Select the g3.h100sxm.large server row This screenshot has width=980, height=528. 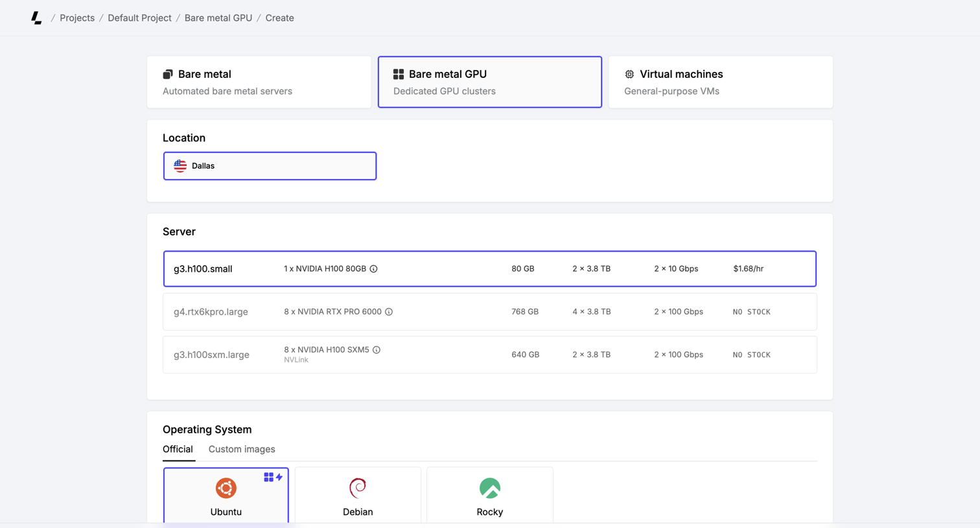[x=490, y=355]
